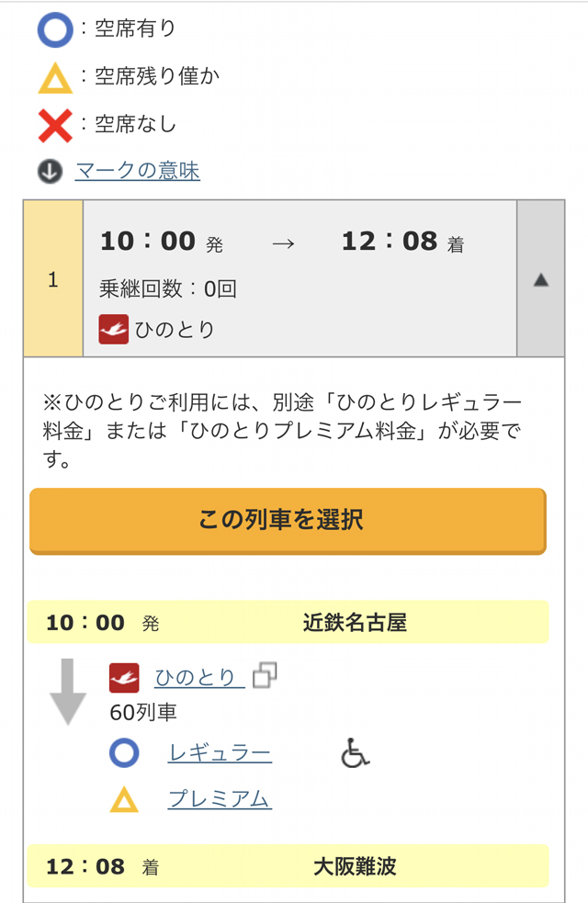Image resolution: width=588 pixels, height=903 pixels.
Task: Click the yellow triangle few-seats legend icon
Action: (54, 79)
